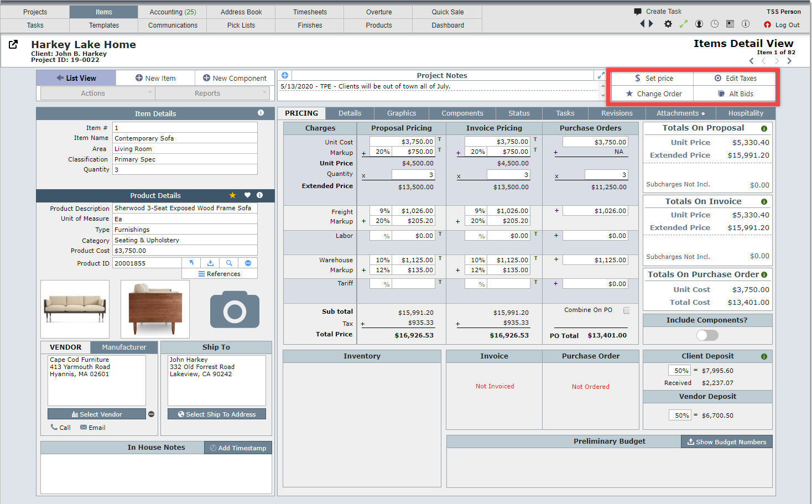The height and width of the screenshot is (504, 812).
Task: Open the Reports dropdown
Action: (212, 93)
